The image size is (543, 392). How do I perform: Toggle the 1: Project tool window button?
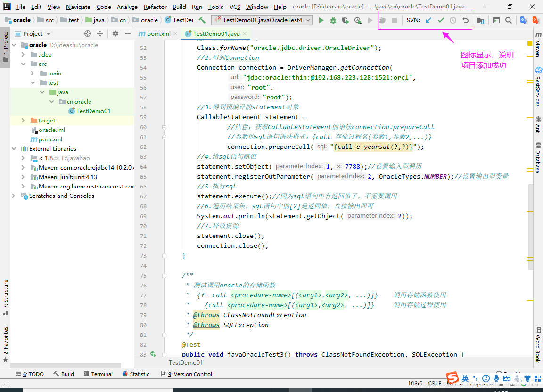click(x=5, y=46)
